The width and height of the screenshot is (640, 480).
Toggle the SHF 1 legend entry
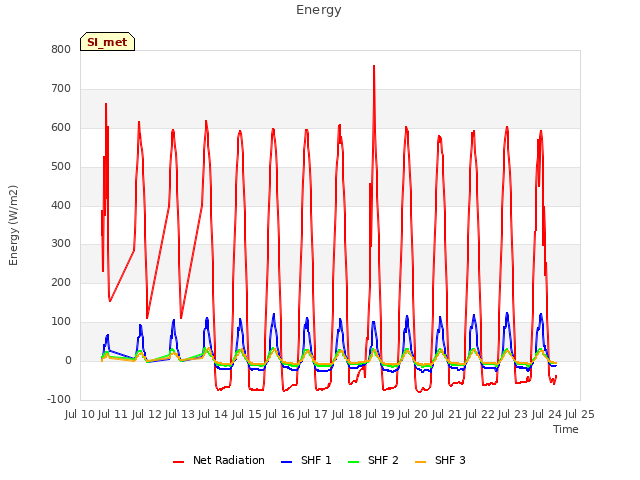tap(306, 460)
